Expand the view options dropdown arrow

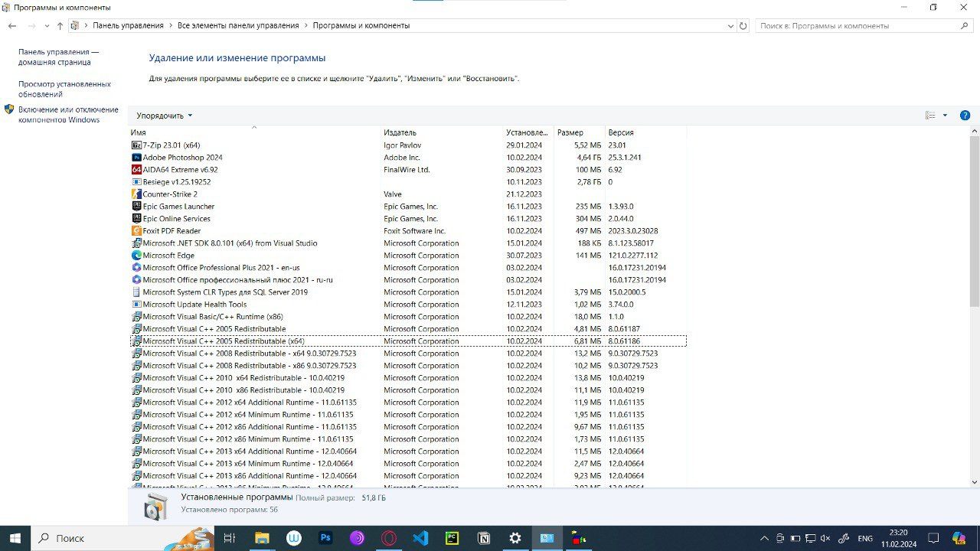tap(945, 116)
